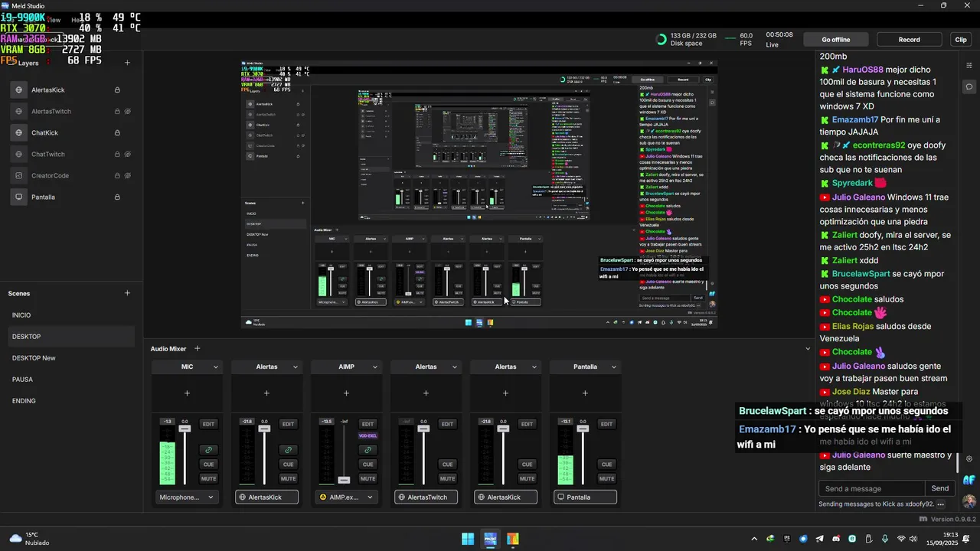The width and height of the screenshot is (980, 551).
Task: Open the Windows Start menu
Action: [468, 539]
